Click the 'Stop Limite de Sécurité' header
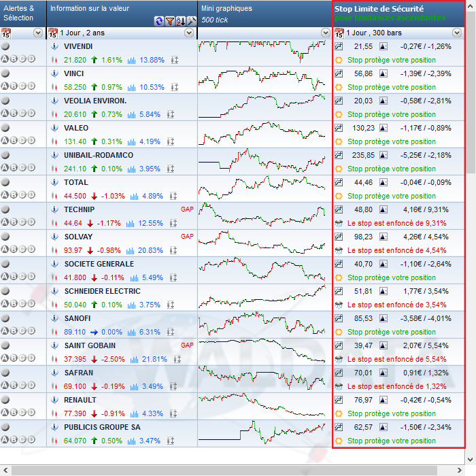Screen dimensions: 476x476 [x=379, y=9]
